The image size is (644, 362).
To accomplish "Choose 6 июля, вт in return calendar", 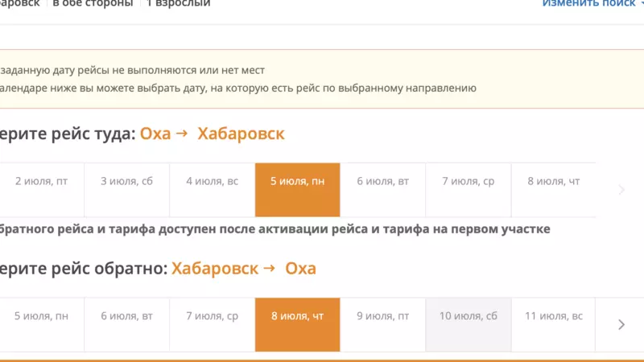I will [x=126, y=316].
